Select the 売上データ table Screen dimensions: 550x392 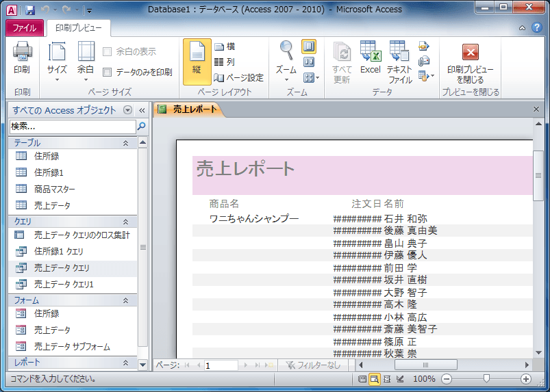(73, 205)
